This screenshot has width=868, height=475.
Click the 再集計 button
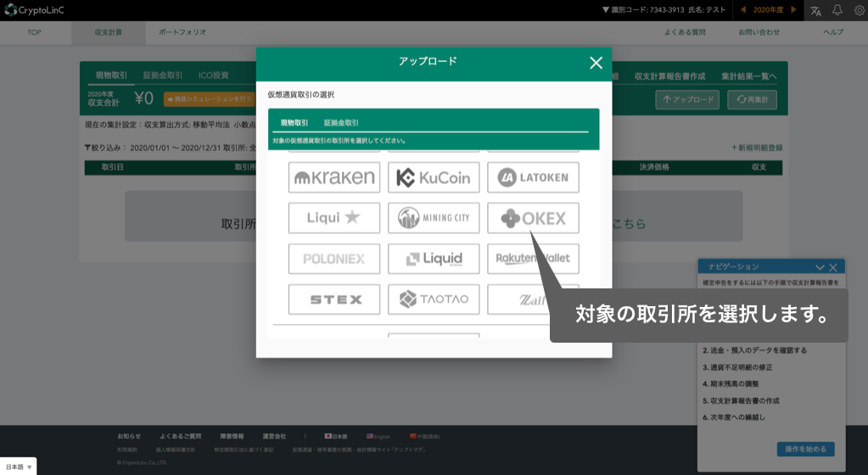(x=753, y=99)
